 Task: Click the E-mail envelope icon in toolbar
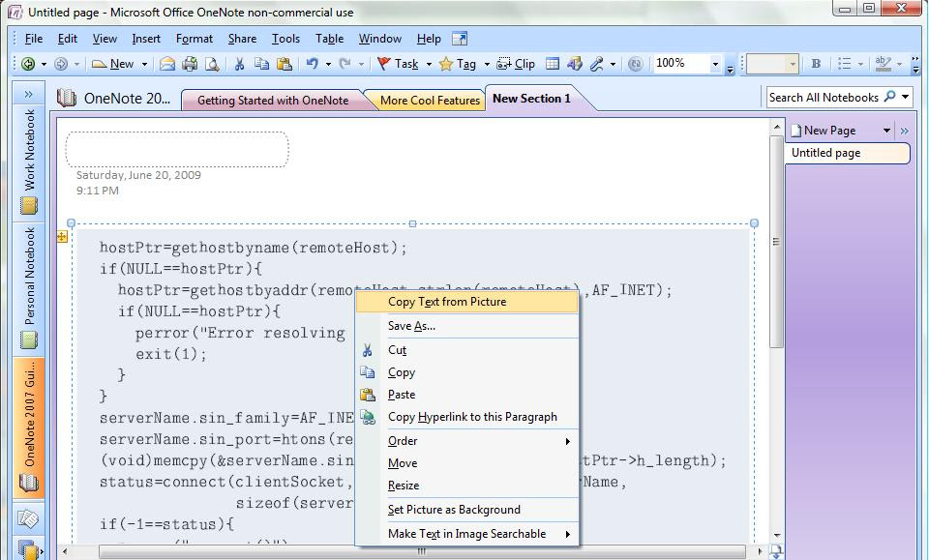click(167, 64)
